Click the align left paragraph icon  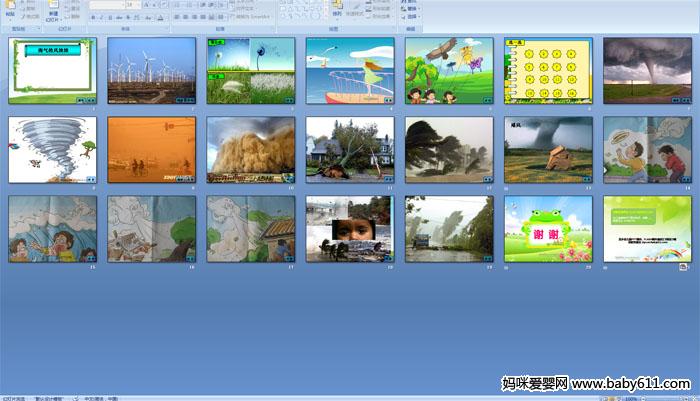(x=177, y=17)
